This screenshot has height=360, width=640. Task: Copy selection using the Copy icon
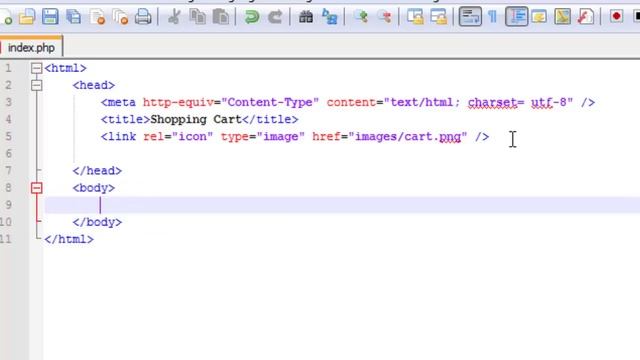coord(198,17)
